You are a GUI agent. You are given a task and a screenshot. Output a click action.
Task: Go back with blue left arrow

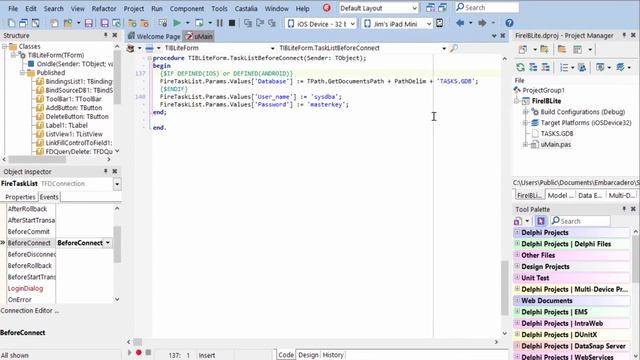[x=460, y=23]
